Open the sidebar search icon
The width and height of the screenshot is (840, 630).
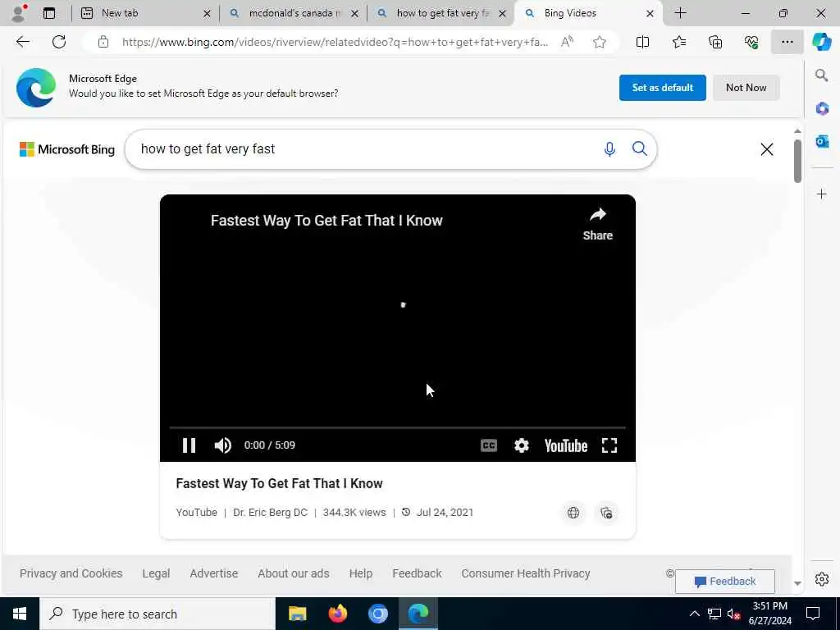821,75
